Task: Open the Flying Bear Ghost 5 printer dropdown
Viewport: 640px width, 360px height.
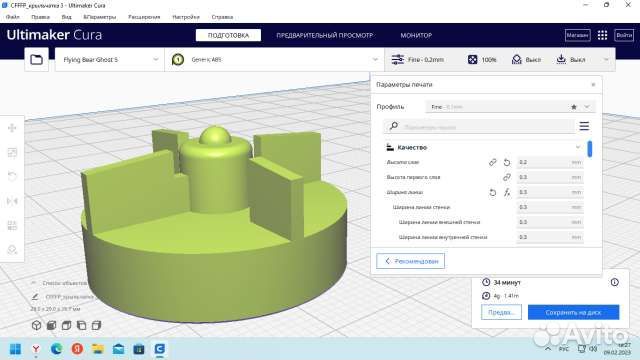Action: coord(109,60)
